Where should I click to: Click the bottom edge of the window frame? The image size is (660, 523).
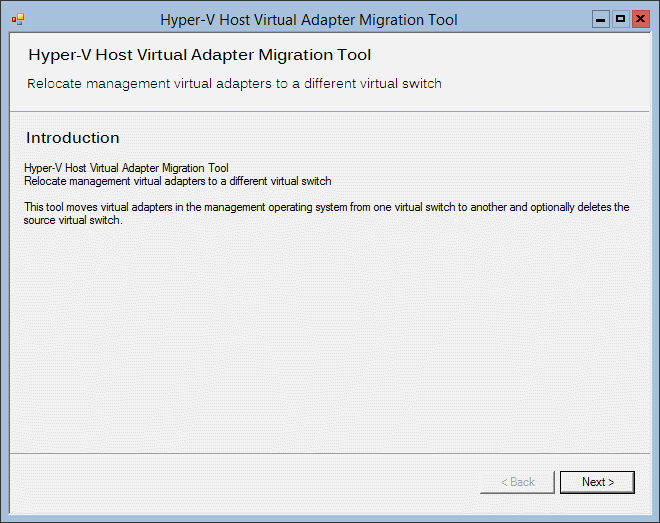pyautogui.click(x=330, y=518)
